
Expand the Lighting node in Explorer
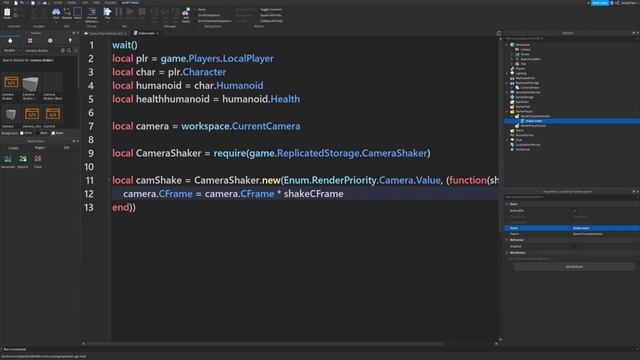coord(507,73)
